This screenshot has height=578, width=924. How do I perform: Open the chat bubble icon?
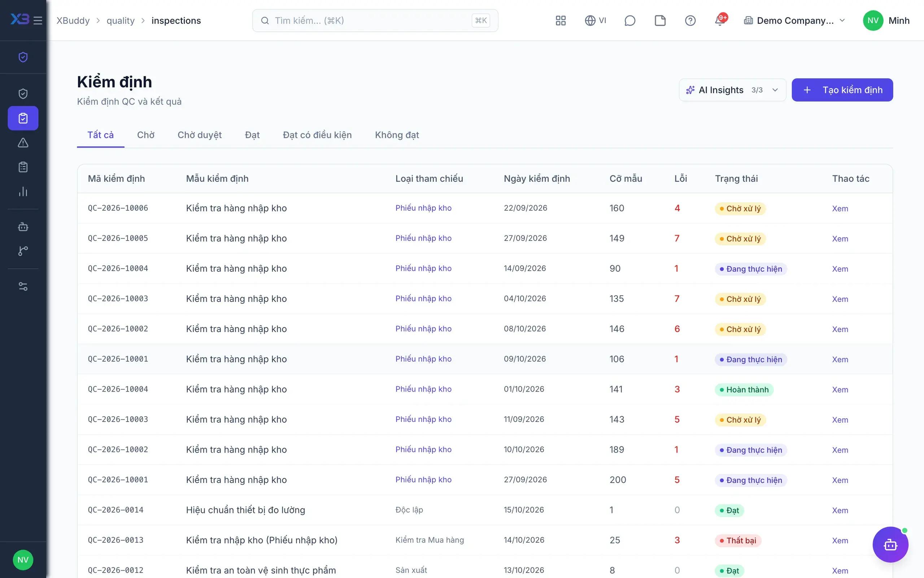(x=629, y=21)
